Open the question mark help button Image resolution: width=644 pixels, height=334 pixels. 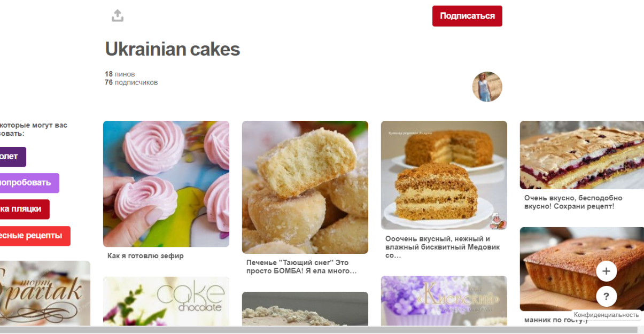606,296
